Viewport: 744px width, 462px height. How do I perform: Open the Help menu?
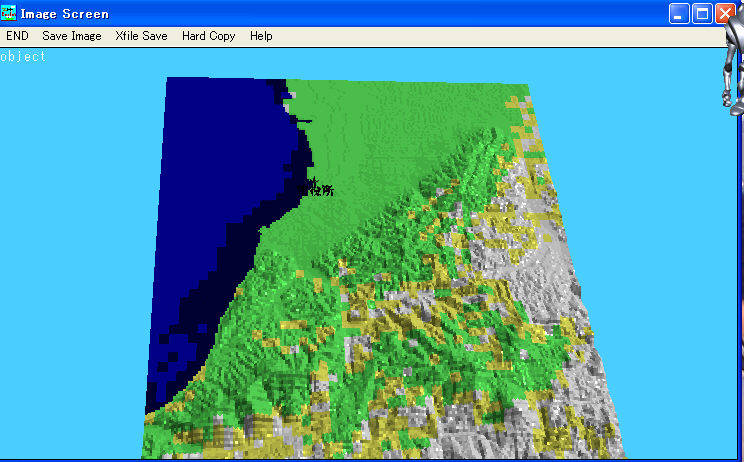pos(261,36)
